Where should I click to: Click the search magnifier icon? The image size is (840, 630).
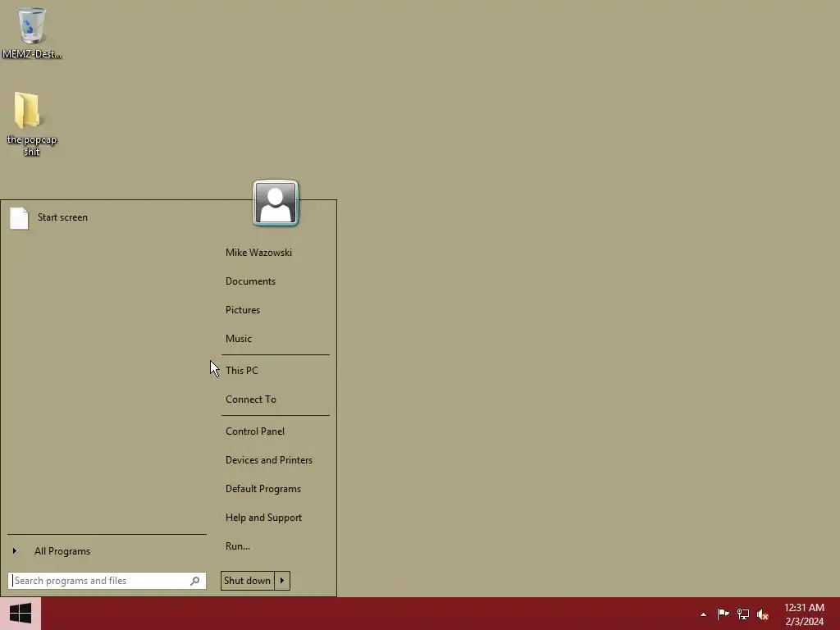pos(195,581)
